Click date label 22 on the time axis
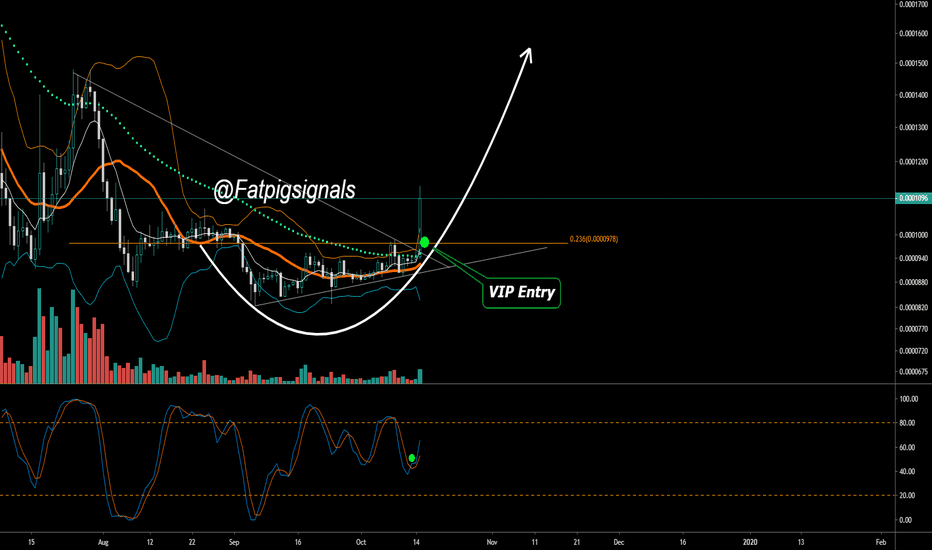This screenshot has height=550, width=932. click(x=192, y=542)
